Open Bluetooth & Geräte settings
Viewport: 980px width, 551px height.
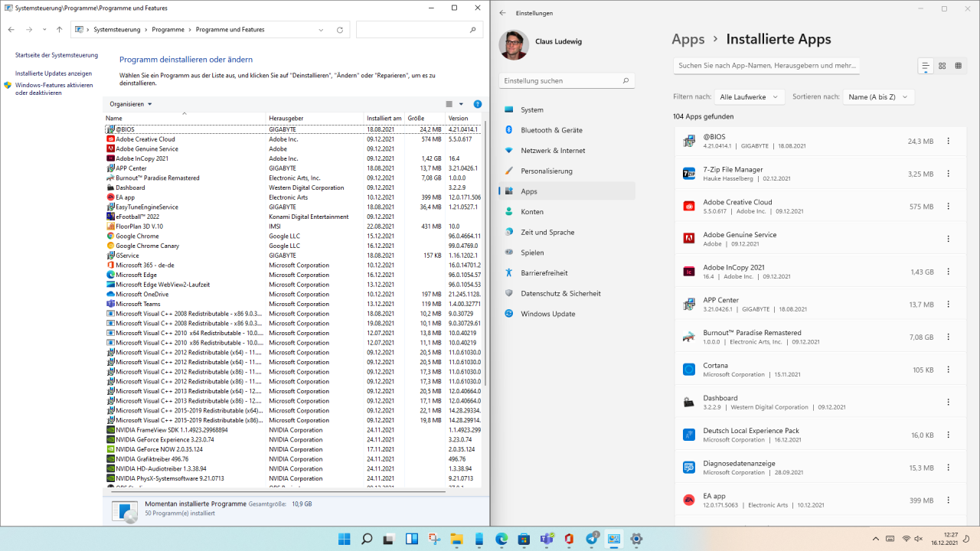coord(567,130)
